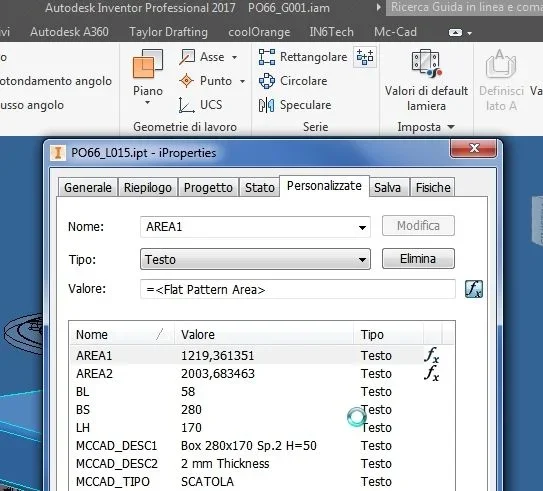Click the Modifica button
Image resolution: width=543 pixels, height=491 pixels.
[418, 226]
